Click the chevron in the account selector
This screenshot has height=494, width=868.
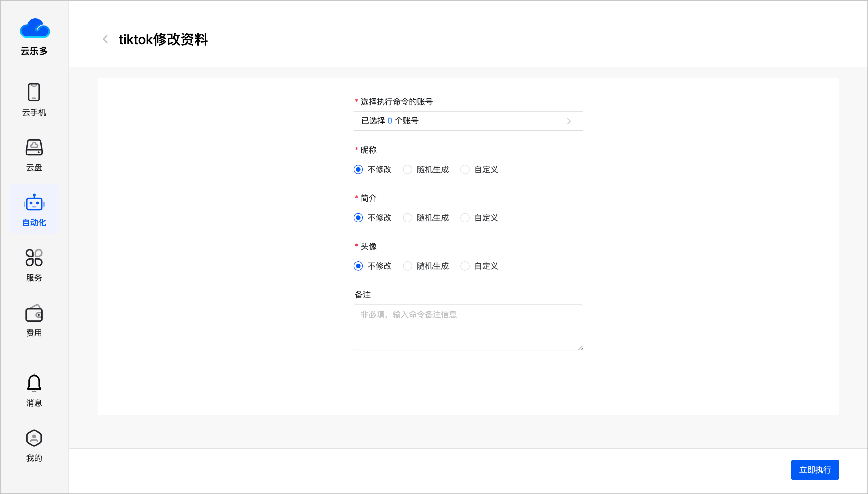click(x=569, y=121)
